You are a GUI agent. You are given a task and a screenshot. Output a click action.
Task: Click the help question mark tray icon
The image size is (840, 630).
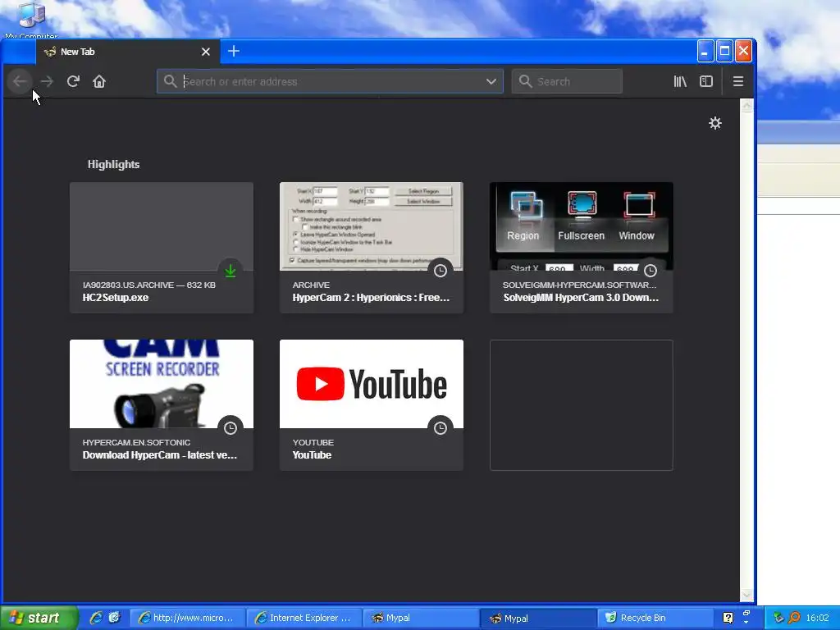pyautogui.click(x=728, y=618)
